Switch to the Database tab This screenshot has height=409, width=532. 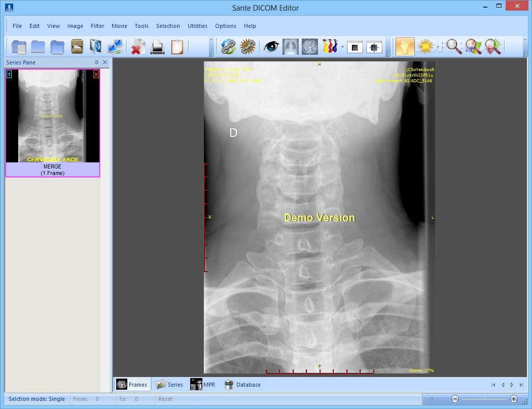(x=242, y=385)
